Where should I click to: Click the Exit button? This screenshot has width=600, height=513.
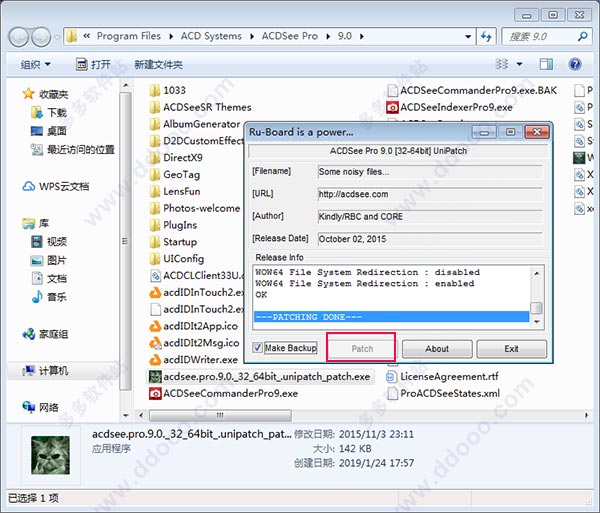(x=511, y=349)
